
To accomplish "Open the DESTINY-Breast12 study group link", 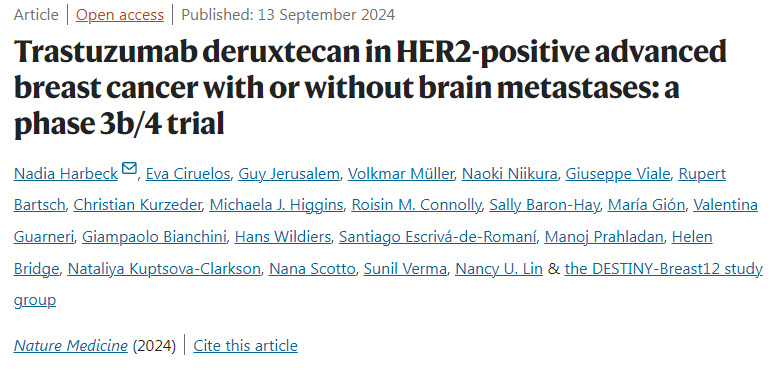I will coord(664,268).
